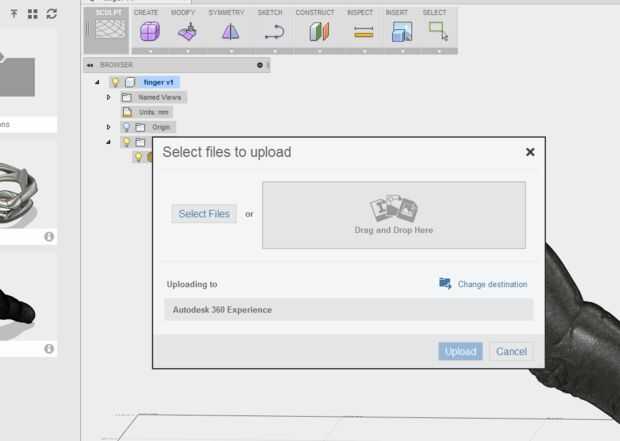Activate the Select tool icon
The height and width of the screenshot is (441, 620).
pos(438,31)
